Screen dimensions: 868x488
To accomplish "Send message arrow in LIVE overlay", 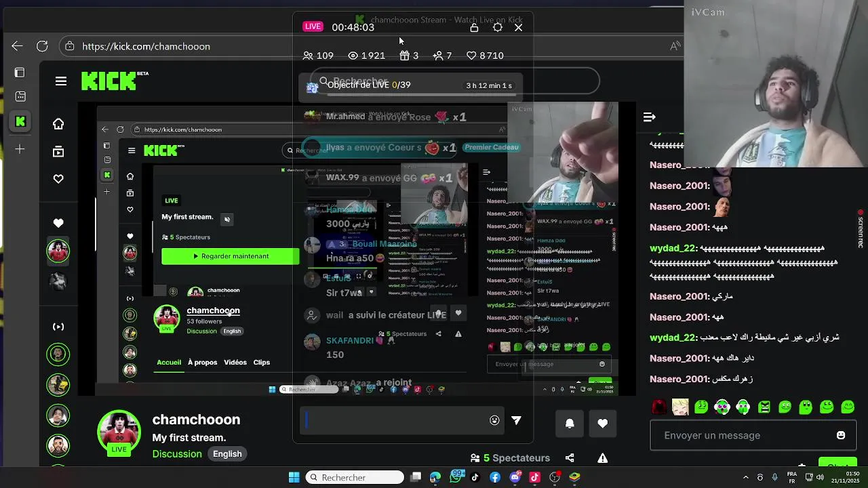I will point(516,420).
